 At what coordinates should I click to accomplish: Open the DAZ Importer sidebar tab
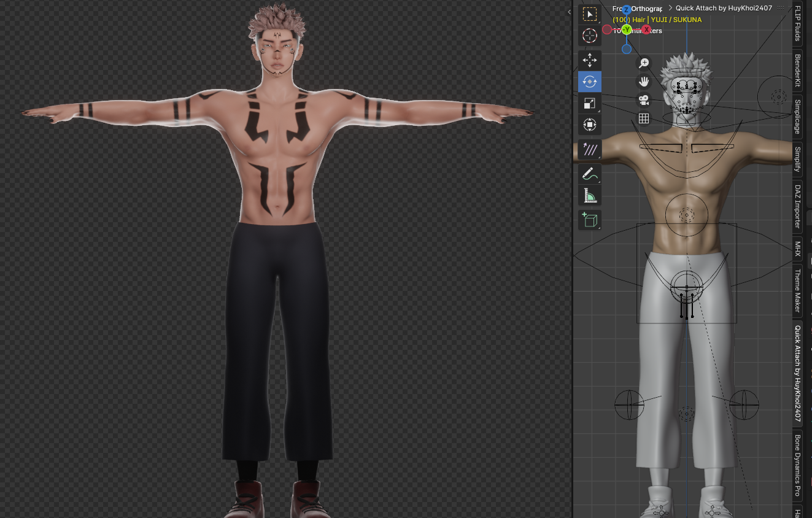click(797, 207)
